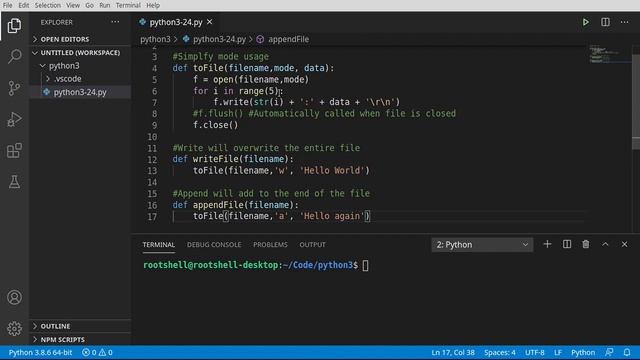Create a new terminal with plus

click(x=547, y=244)
